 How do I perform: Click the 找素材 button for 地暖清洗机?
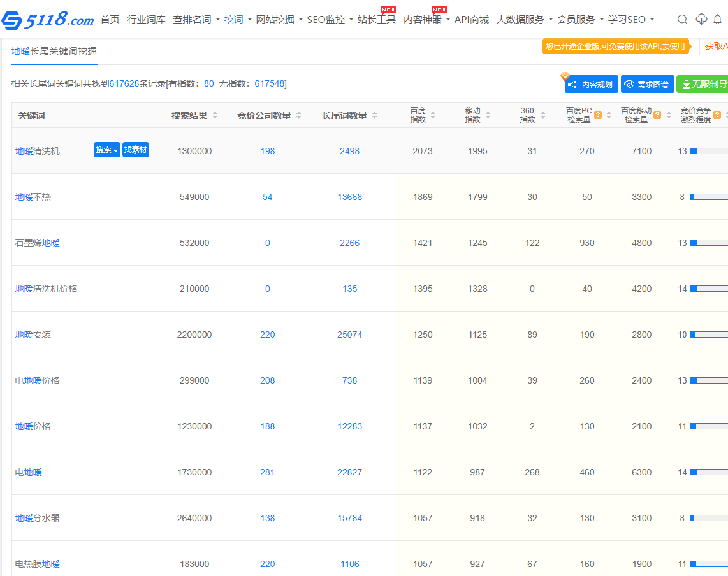click(136, 150)
